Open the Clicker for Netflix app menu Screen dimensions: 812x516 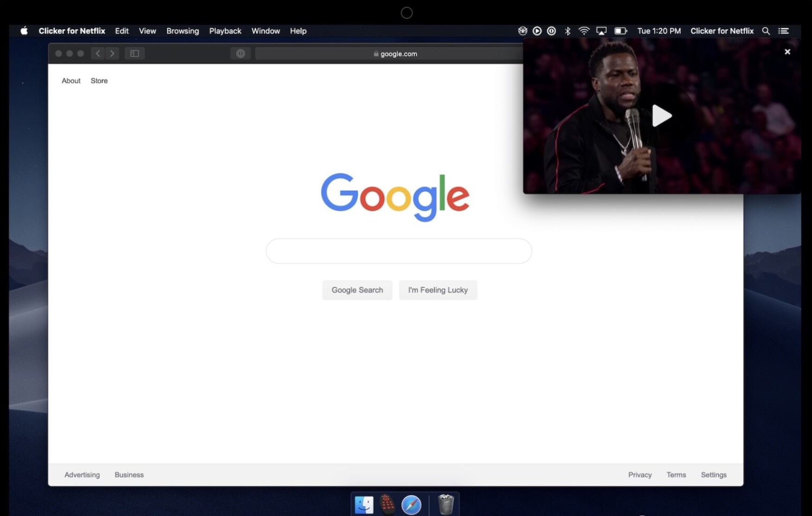(x=72, y=31)
